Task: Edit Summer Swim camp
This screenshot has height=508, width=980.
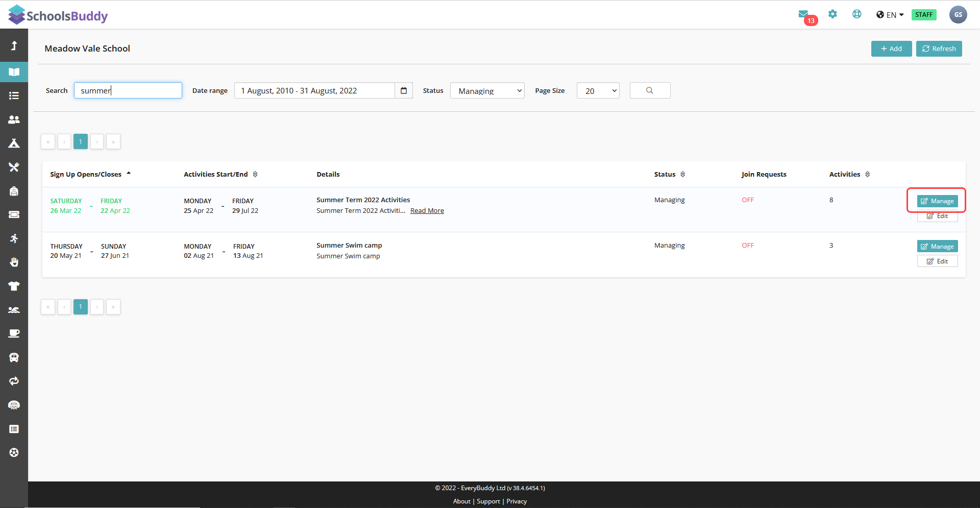Action: [937, 261]
